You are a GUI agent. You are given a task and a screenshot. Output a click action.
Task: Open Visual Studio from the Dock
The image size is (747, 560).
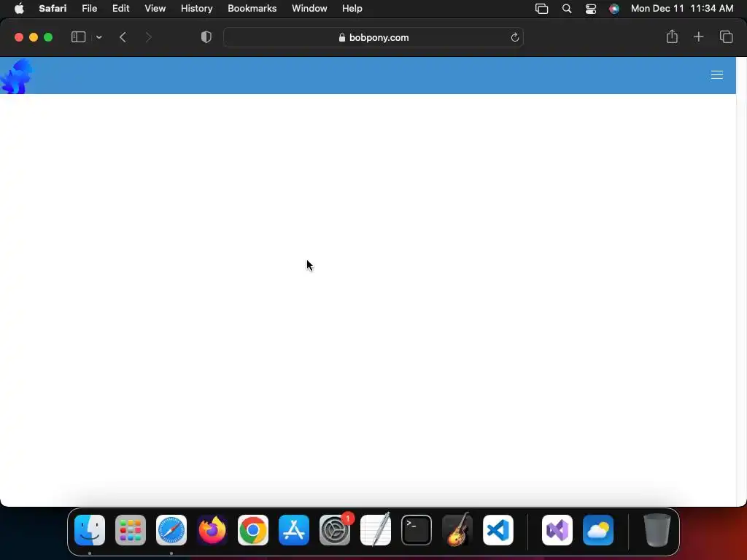point(557,530)
